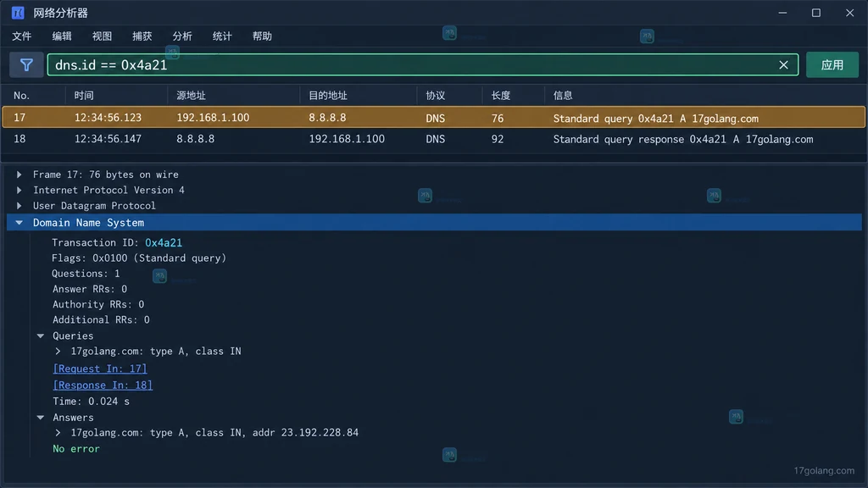Expand the answer with addr 23.192.228.84

58,433
